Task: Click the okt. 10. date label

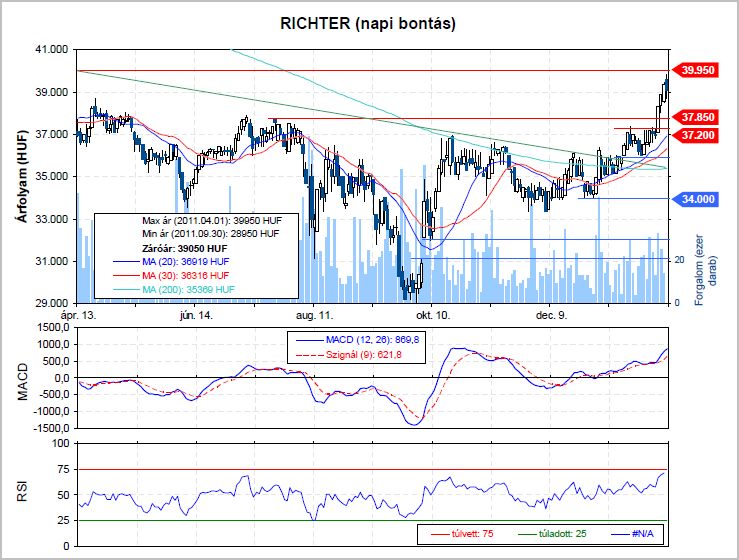Action: (433, 315)
